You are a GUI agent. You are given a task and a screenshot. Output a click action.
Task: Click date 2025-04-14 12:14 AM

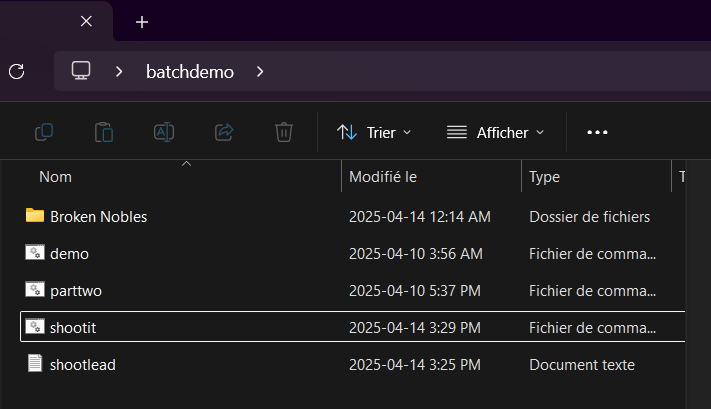(420, 217)
